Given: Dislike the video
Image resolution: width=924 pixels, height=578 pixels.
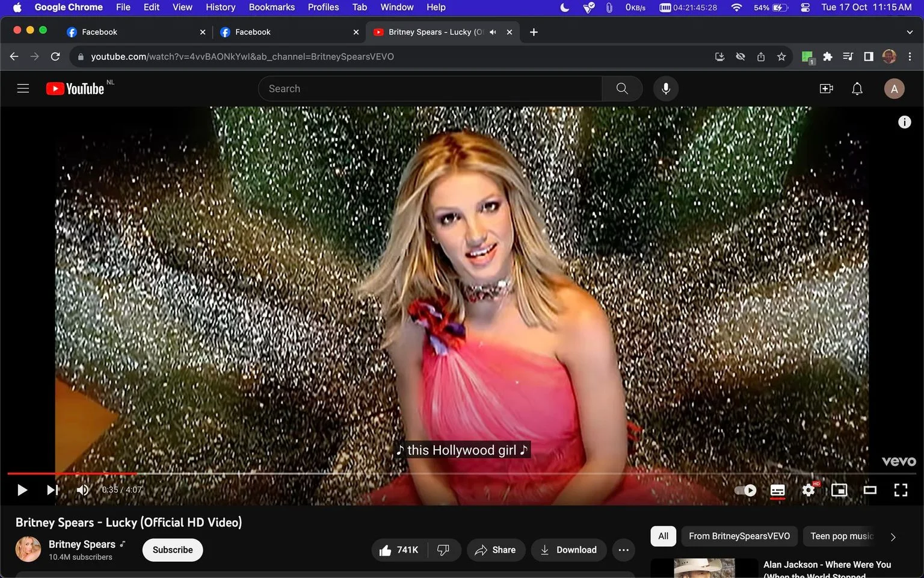Looking at the screenshot, I should click(444, 550).
